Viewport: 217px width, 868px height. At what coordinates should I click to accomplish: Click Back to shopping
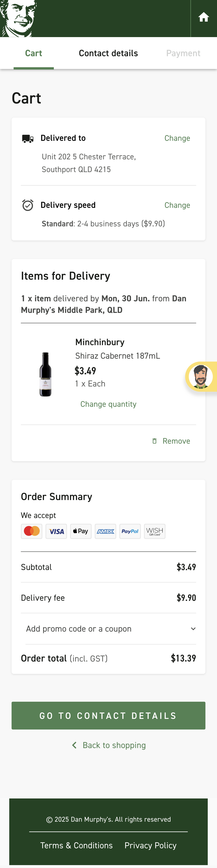pos(108,745)
